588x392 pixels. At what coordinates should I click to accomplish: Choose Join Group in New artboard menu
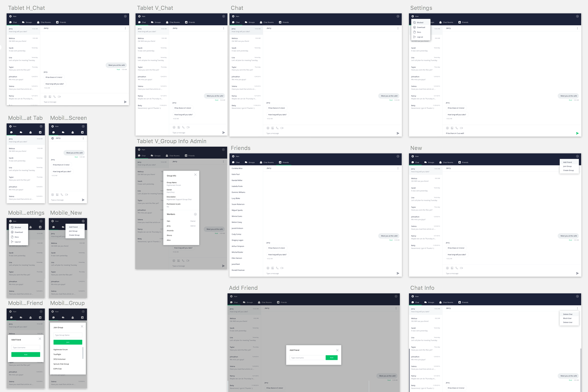tap(569, 166)
